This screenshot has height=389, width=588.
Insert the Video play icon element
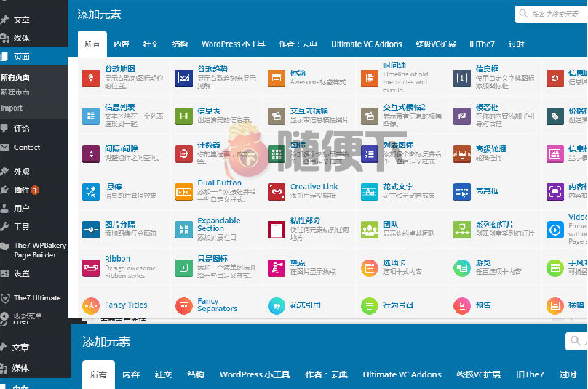coord(555,230)
